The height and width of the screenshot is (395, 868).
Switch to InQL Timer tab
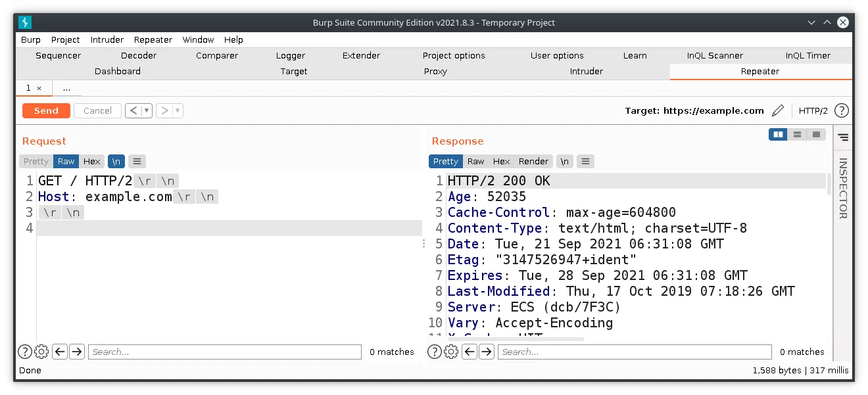808,56
